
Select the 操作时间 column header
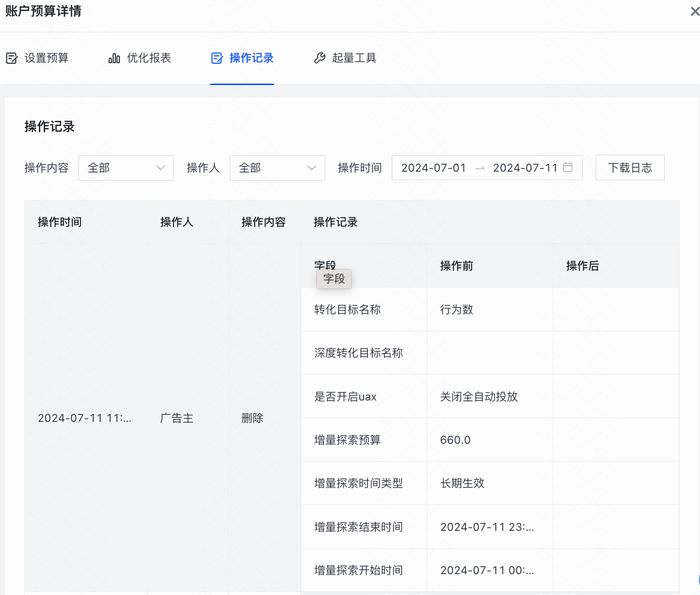59,222
